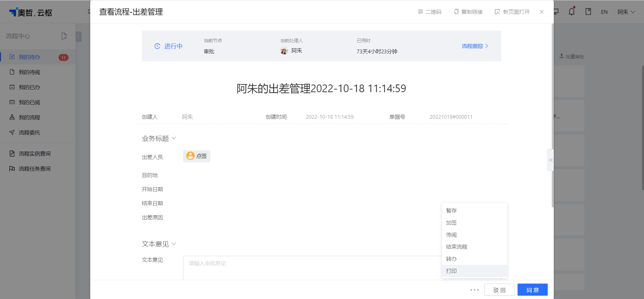
Task: Click the bookmark icon in top bar
Action: click(588, 11)
